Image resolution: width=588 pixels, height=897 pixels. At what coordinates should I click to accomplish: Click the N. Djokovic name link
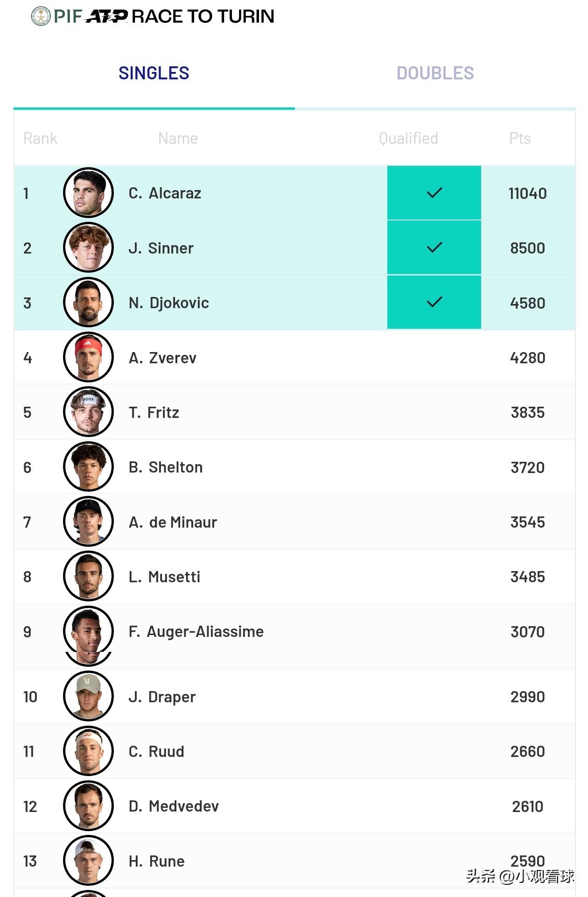tap(168, 303)
